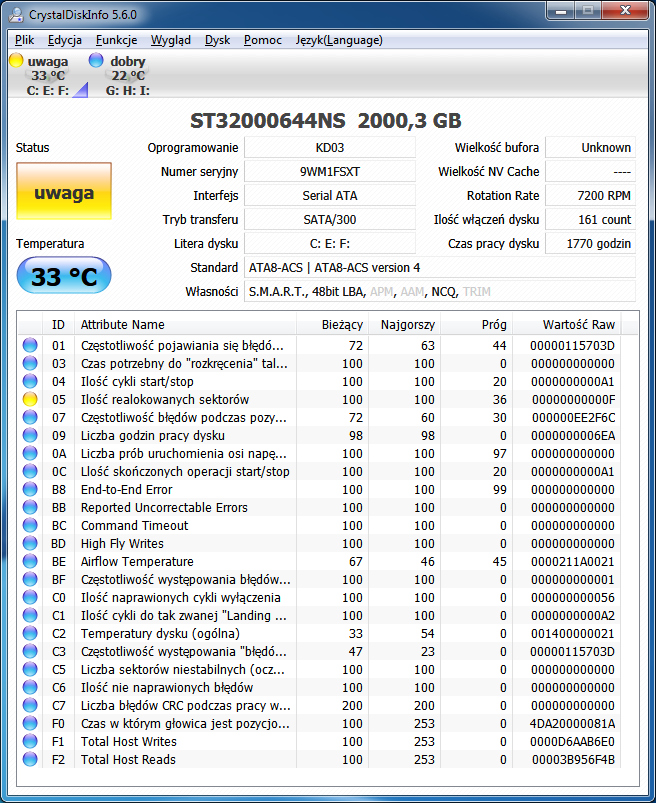This screenshot has height=803, width=656.
Task: Click the blue status icon beside Airflow Temperature
Action: point(30,561)
